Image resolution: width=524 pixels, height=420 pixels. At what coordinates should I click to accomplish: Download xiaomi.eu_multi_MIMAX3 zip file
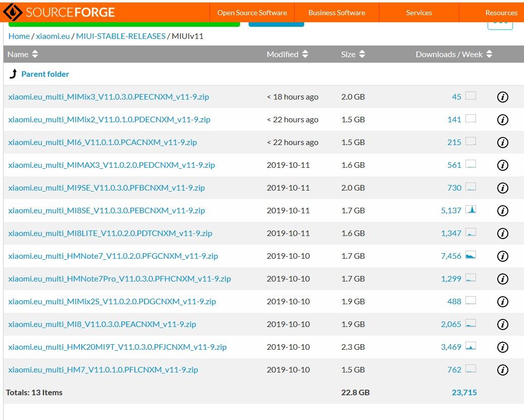pyautogui.click(x=112, y=165)
